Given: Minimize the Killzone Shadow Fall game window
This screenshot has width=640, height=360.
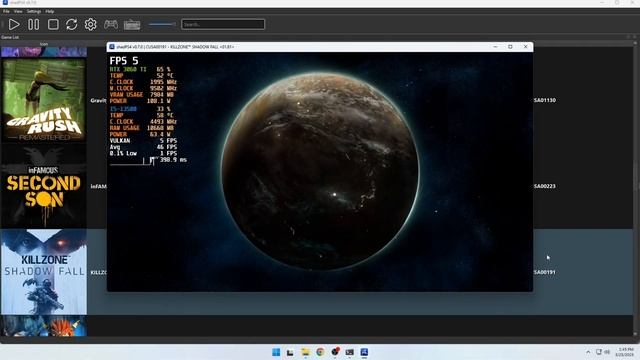Looking at the screenshot, I should [x=495, y=47].
